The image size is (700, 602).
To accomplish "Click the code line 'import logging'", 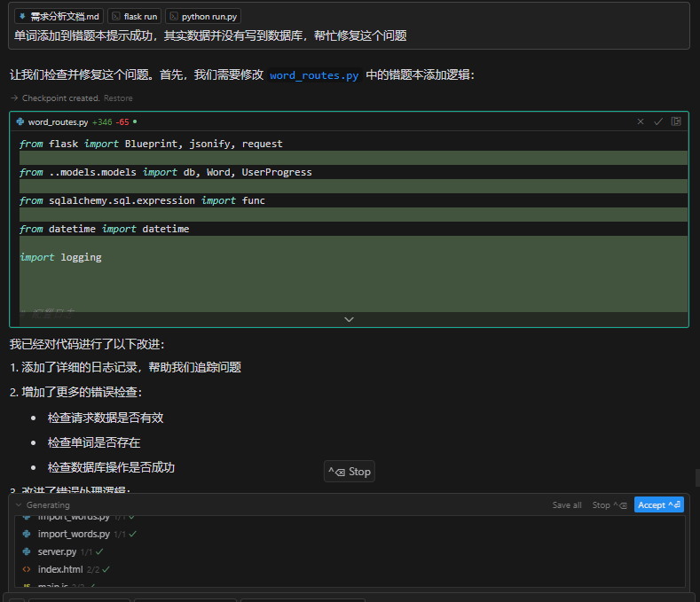I will [60, 257].
